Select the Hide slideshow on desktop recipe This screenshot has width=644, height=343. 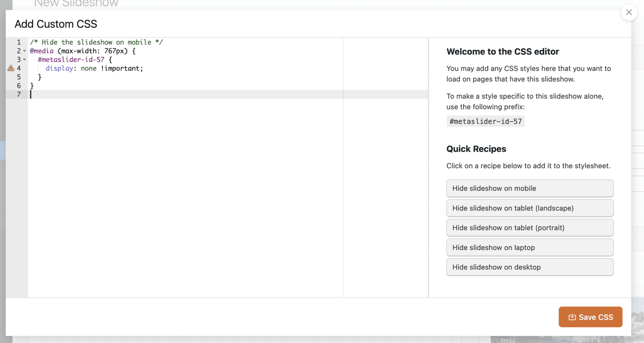point(530,267)
